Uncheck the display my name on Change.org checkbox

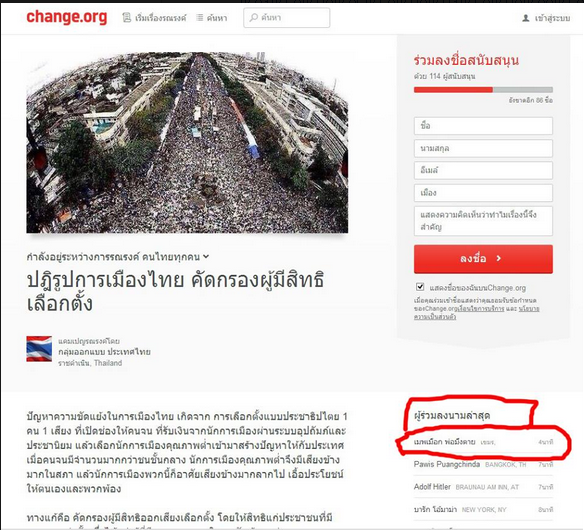420,287
